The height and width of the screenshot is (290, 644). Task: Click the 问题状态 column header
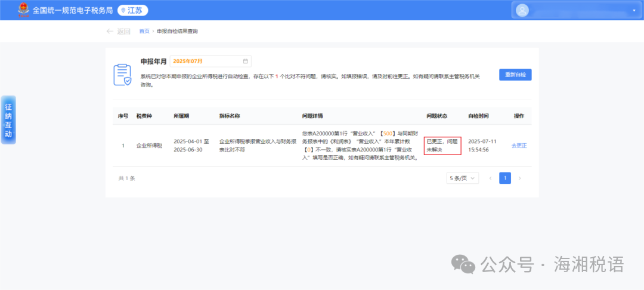click(x=437, y=116)
